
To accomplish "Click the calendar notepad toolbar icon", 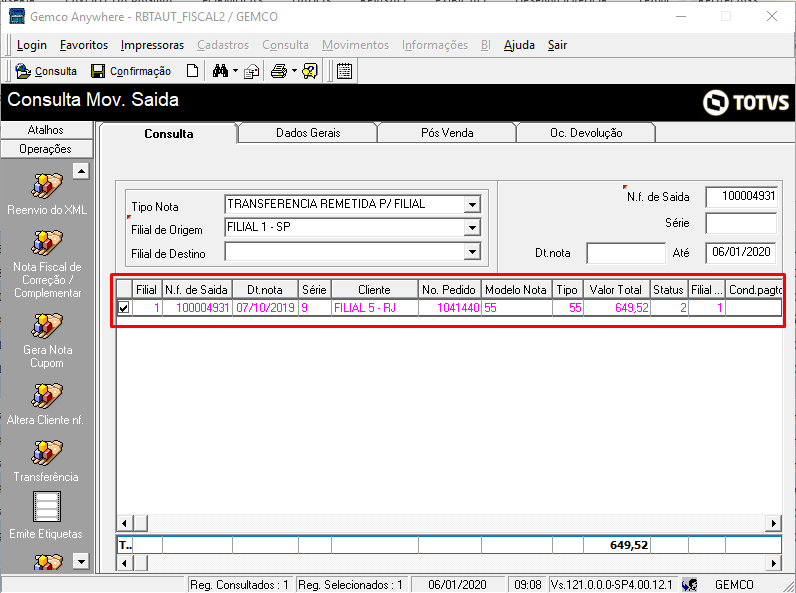I will point(344,71).
